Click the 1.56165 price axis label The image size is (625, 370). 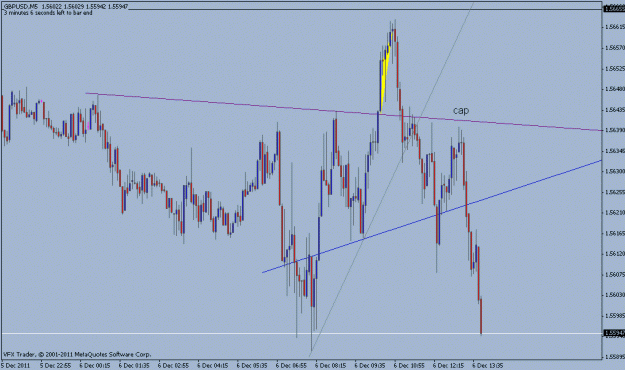click(x=614, y=233)
